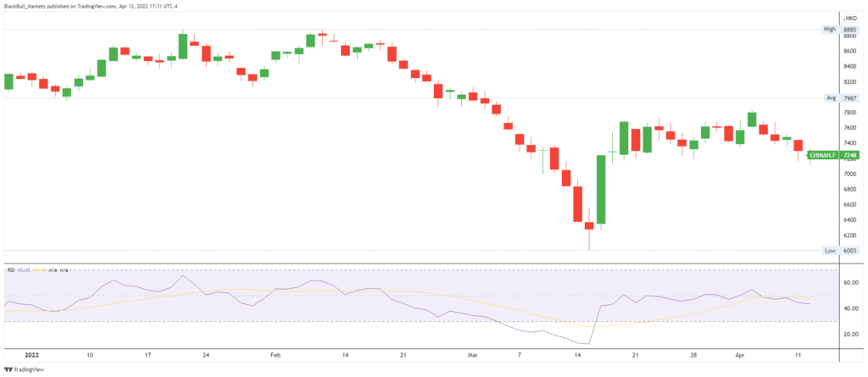The width and height of the screenshot is (868, 377).
Task: Click the '28' March date label
Action: click(693, 353)
